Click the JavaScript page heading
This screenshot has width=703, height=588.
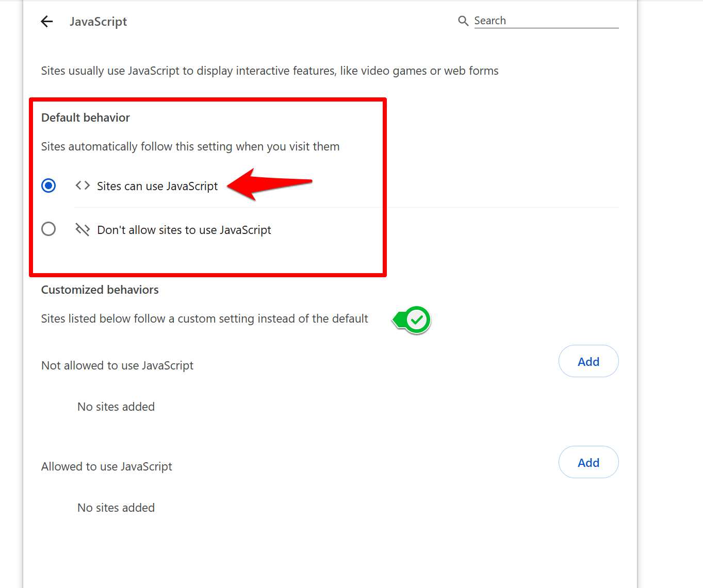point(98,21)
